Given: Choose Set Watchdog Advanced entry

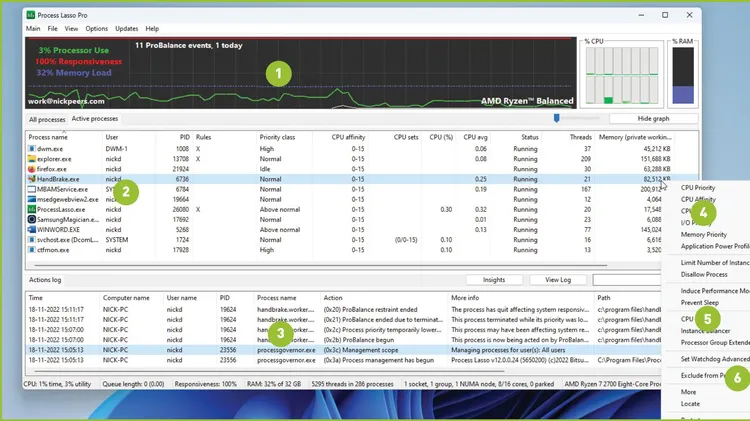Looking at the screenshot, I should (715, 359).
